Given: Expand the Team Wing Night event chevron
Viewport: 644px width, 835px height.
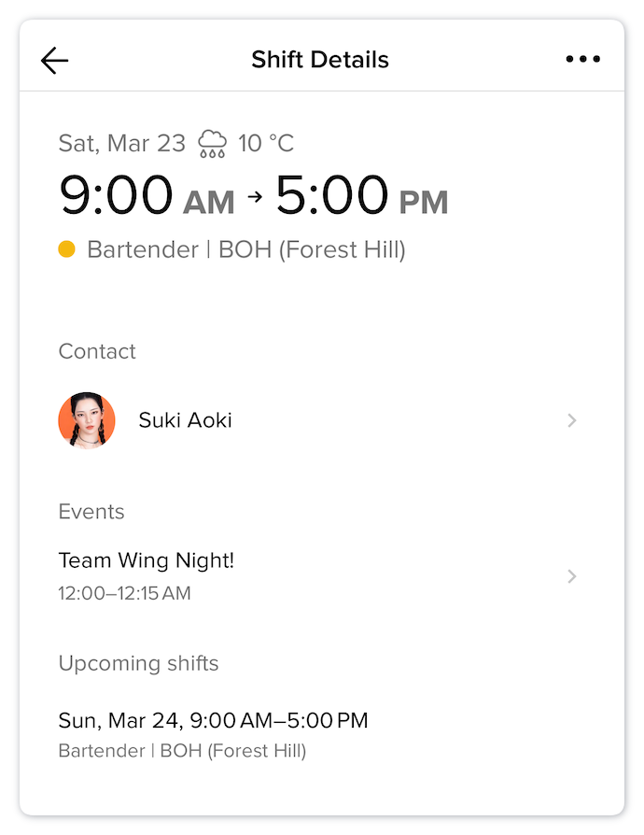Looking at the screenshot, I should pyautogui.click(x=572, y=576).
